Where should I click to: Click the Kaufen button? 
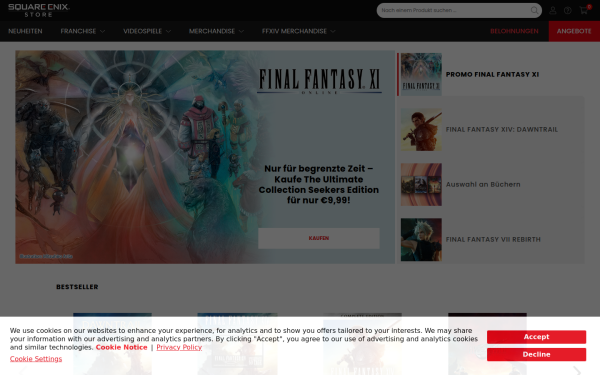coord(319,238)
